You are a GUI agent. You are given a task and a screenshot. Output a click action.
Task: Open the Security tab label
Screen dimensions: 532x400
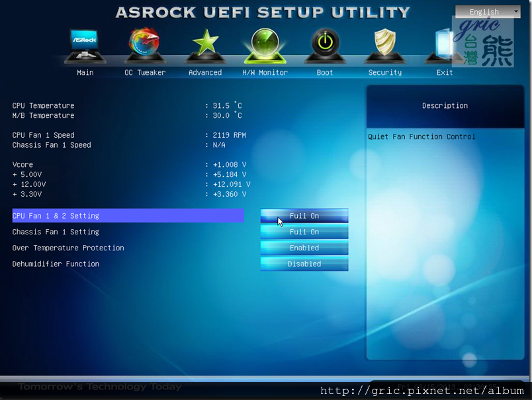pyautogui.click(x=384, y=72)
